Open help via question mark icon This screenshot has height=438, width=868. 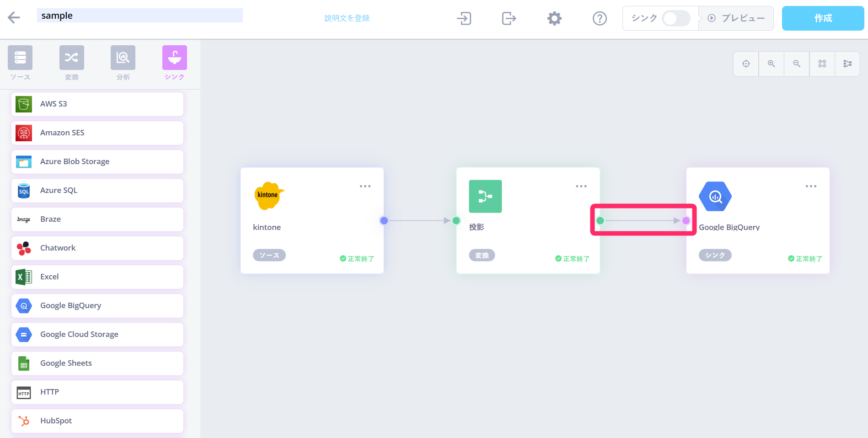[599, 18]
